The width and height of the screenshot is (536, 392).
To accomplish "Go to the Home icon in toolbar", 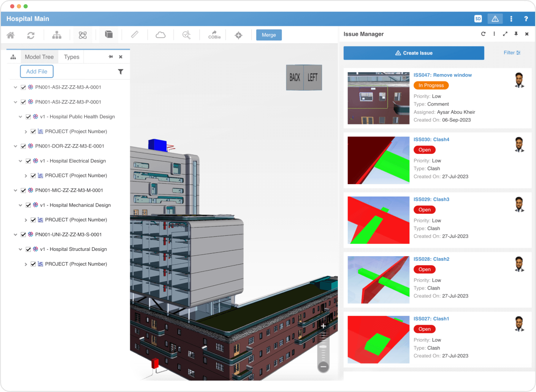I will click(11, 35).
